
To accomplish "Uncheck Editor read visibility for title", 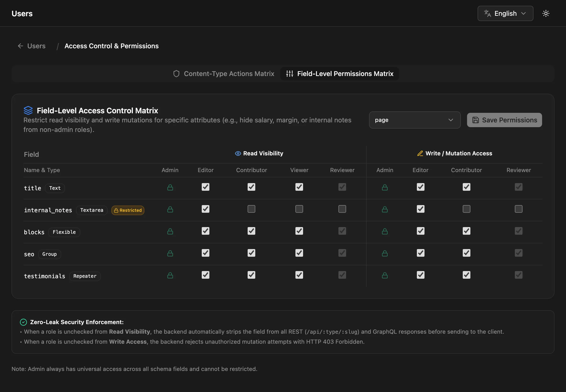I will coord(205,187).
